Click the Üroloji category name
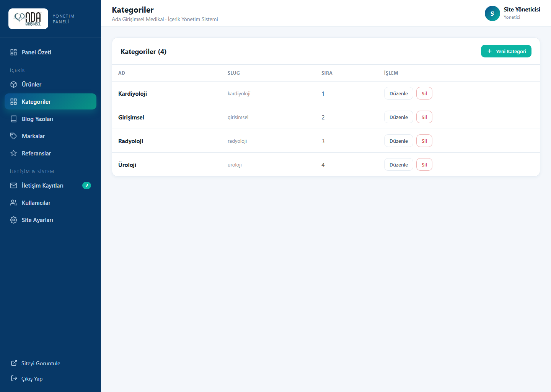 tap(127, 165)
